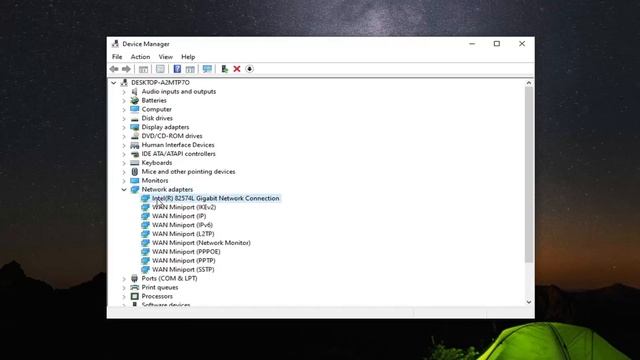Minimize the Device Manager window
This screenshot has width=640, height=360.
[472, 44]
